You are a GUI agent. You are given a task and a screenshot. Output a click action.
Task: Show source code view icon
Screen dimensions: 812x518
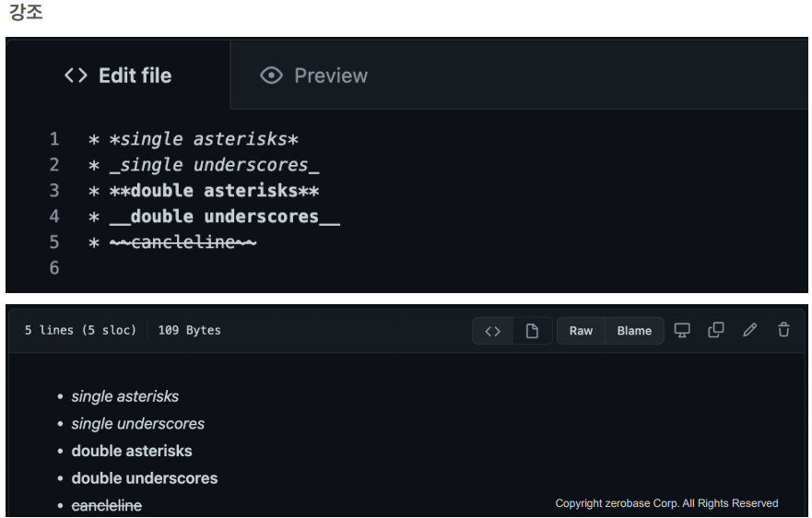pos(492,331)
